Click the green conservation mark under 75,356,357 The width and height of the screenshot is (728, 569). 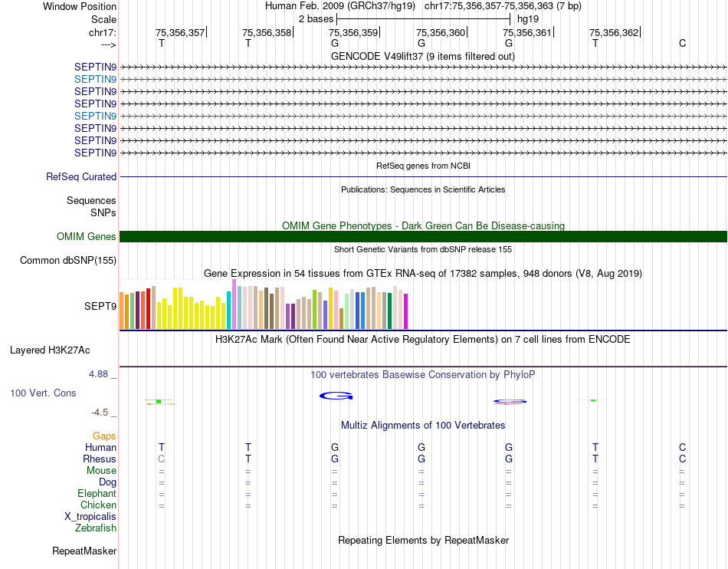(x=159, y=401)
